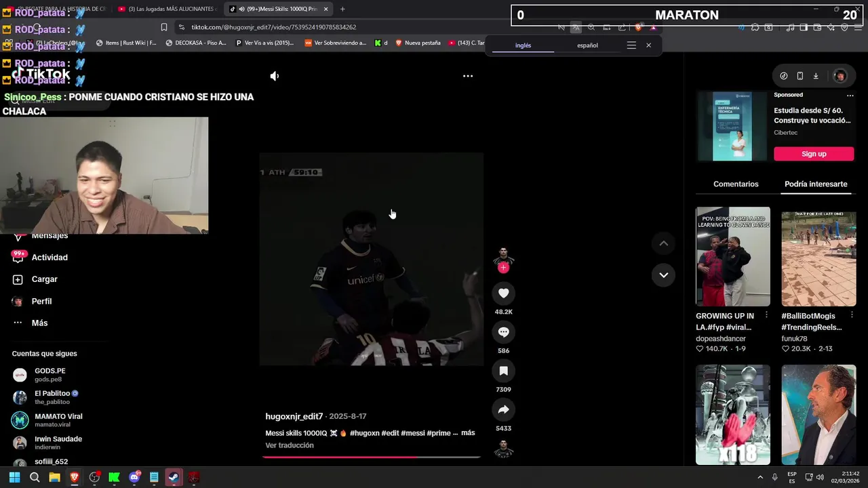Viewport: 868px width, 488px height.
Task: Click the bookmark icon beside the address bar
Action: coord(164,27)
